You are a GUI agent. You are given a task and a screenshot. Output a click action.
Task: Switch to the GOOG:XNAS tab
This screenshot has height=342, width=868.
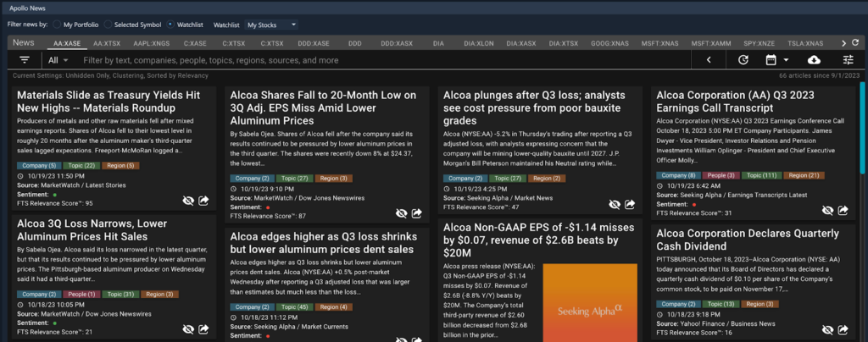[x=608, y=43]
